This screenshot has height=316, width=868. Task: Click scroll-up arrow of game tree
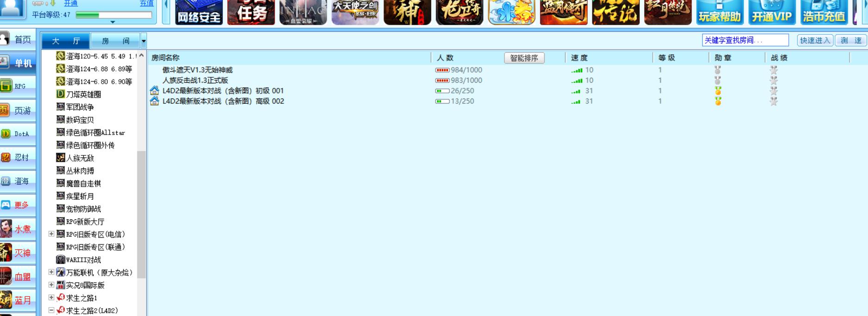142,55
